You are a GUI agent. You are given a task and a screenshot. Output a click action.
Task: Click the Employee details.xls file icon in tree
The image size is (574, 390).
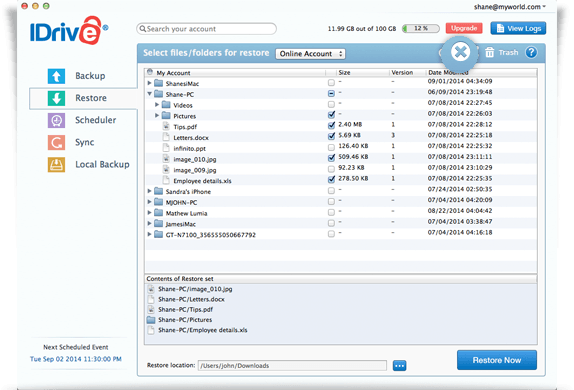click(166, 181)
